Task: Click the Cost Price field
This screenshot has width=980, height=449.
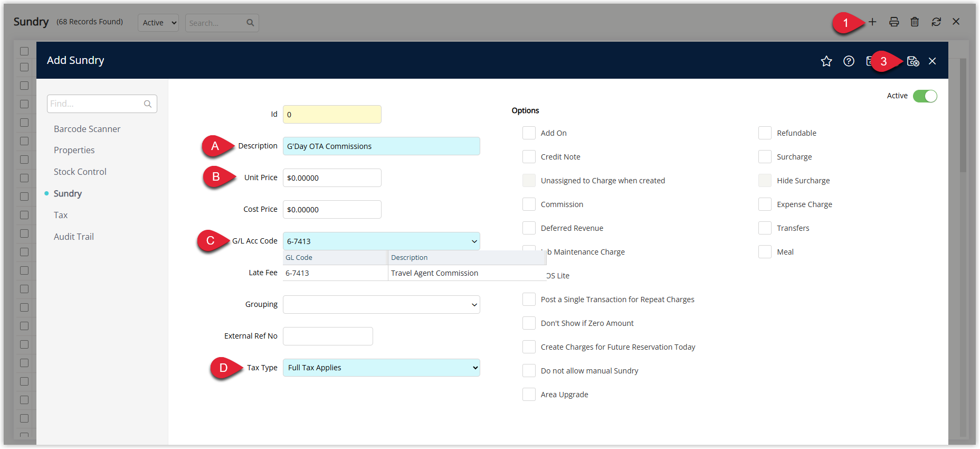Action: click(332, 210)
